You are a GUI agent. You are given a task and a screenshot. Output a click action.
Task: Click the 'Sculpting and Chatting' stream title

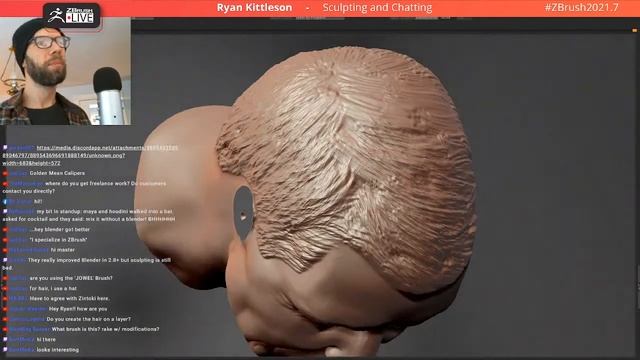click(377, 7)
